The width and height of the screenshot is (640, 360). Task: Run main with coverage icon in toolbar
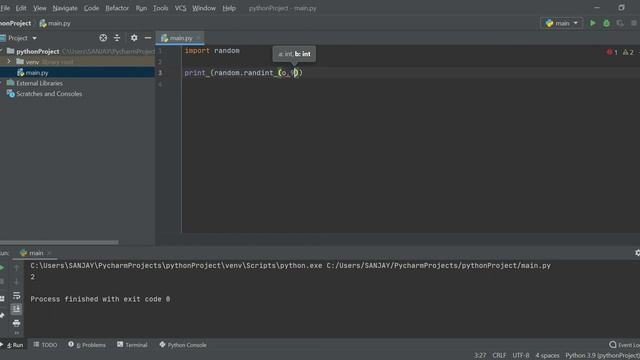tap(620, 23)
